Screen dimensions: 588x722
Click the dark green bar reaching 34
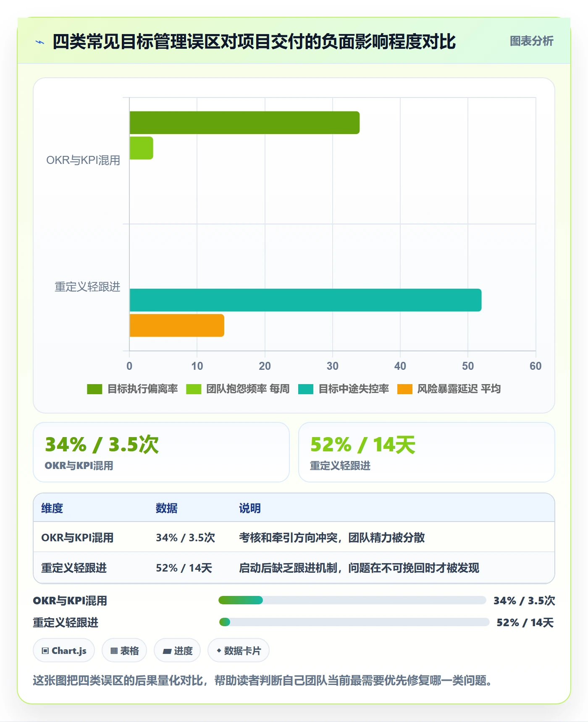click(x=244, y=123)
